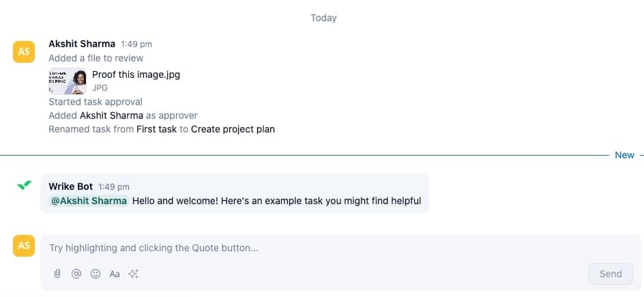Open the emoji picker smiley icon
The height and width of the screenshot is (297, 644).
96,274
